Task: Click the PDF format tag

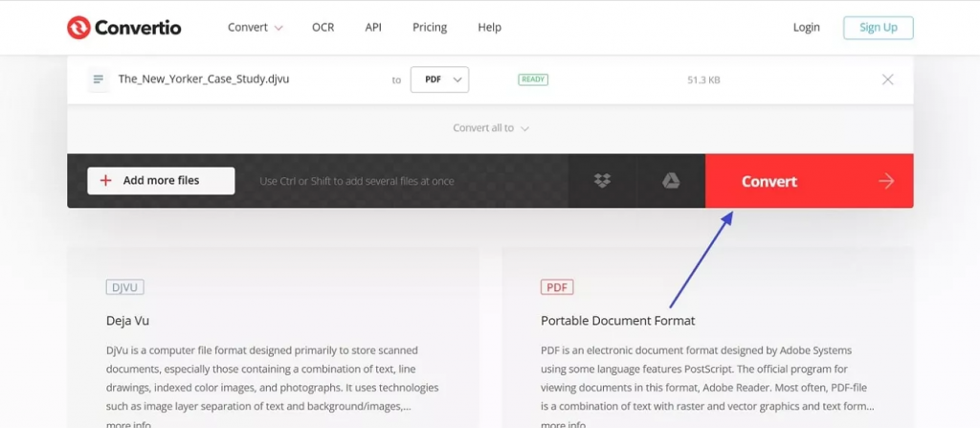Action: tap(557, 287)
